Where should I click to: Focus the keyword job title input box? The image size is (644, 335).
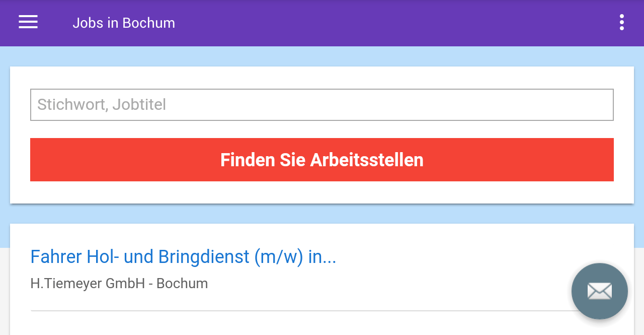tap(322, 105)
